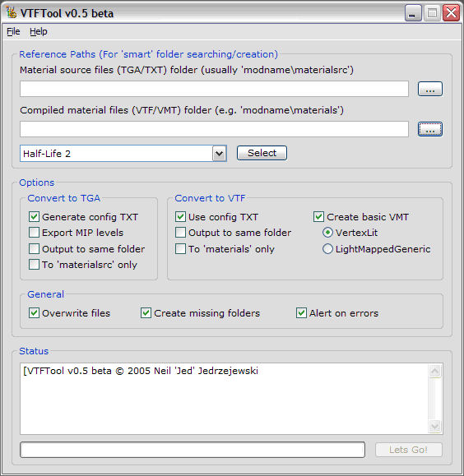Enable Export MIP levels
Viewport: 464px width, 476px height.
[x=34, y=233]
